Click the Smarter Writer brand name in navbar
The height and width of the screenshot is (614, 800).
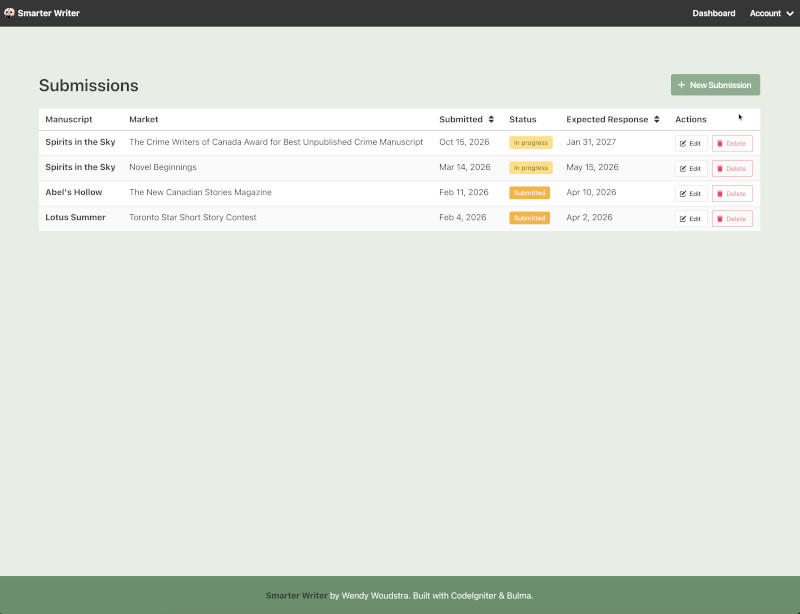(48, 13)
